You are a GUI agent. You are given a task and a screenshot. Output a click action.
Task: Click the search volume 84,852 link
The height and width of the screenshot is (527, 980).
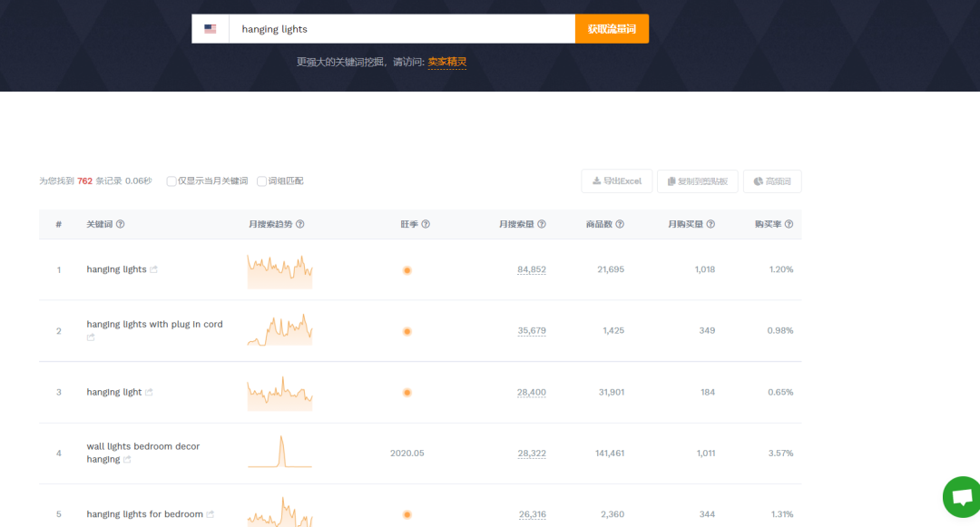tap(532, 269)
